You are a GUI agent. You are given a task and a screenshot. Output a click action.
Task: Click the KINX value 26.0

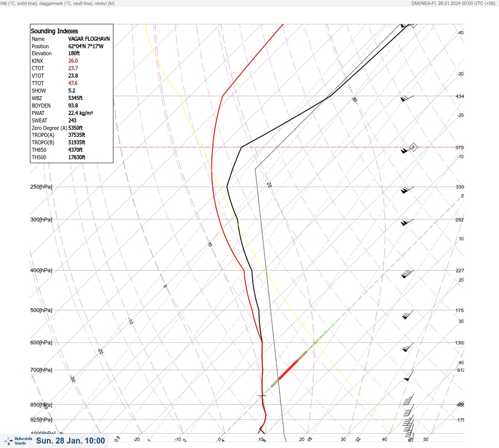coord(73,61)
